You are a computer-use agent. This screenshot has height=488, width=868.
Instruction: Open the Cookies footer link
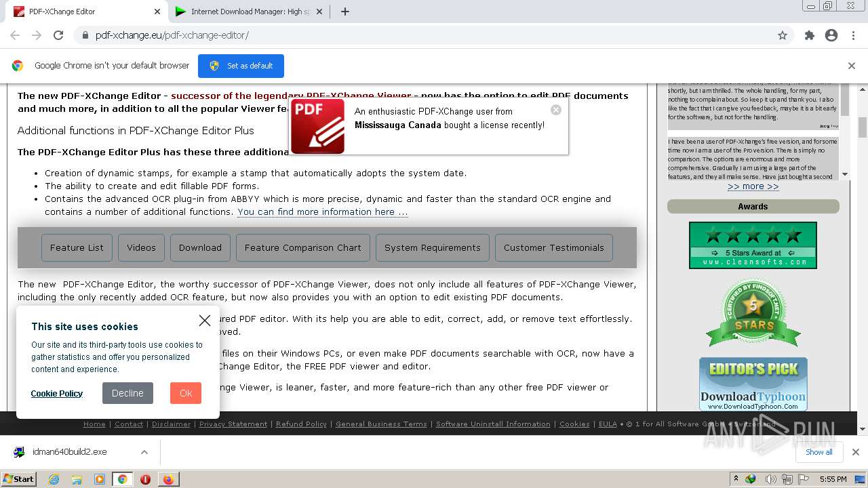574,424
